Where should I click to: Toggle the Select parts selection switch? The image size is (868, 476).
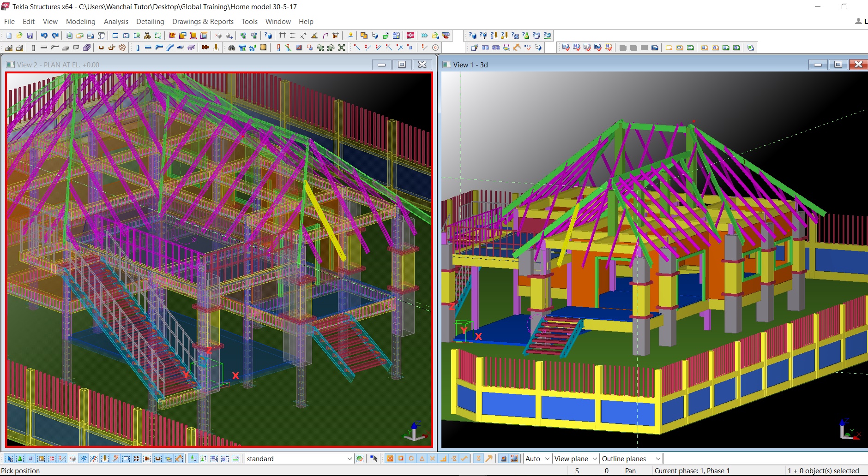pyautogui.click(x=30, y=458)
